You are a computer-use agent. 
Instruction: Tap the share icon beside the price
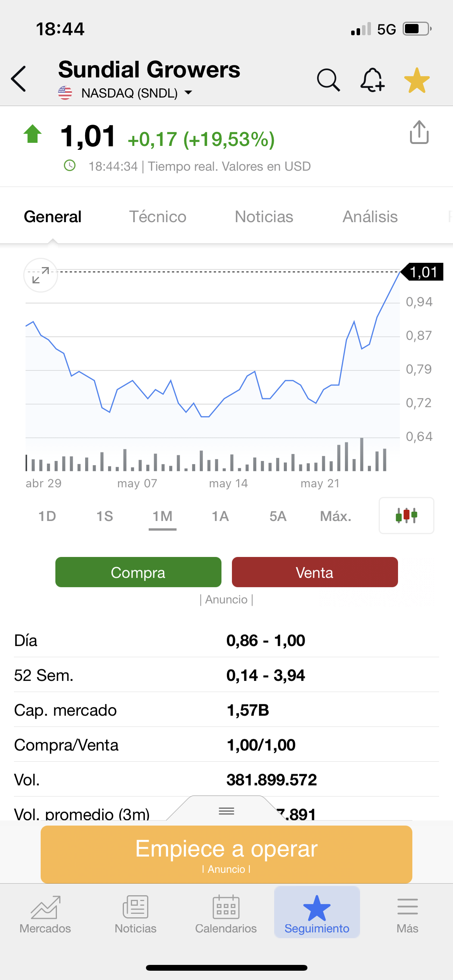point(419,132)
